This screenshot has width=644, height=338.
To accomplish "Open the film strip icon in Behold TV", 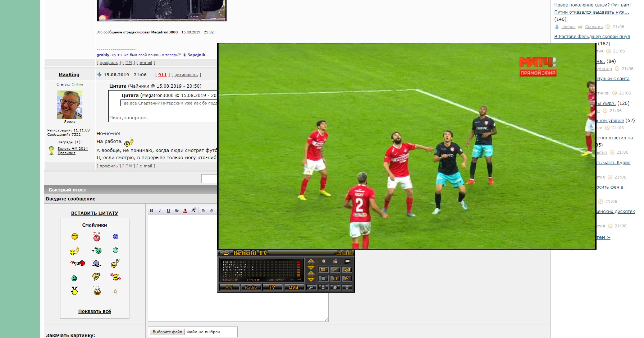I will [x=323, y=287].
